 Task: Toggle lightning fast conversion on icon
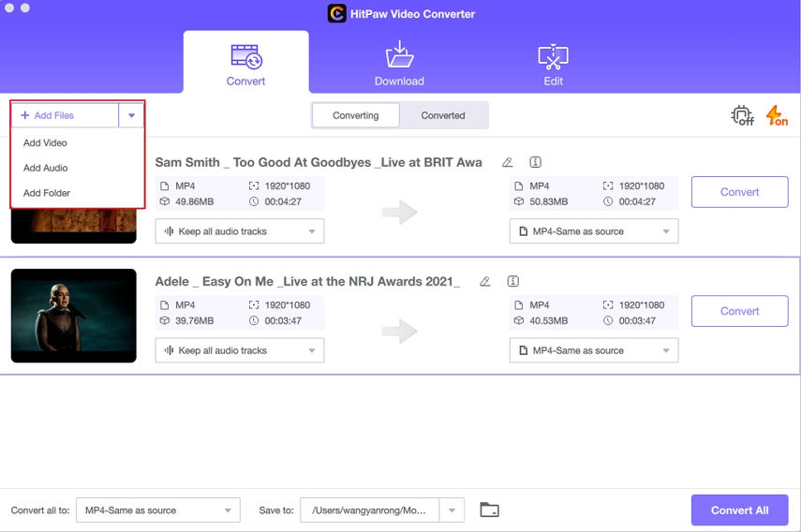point(777,115)
